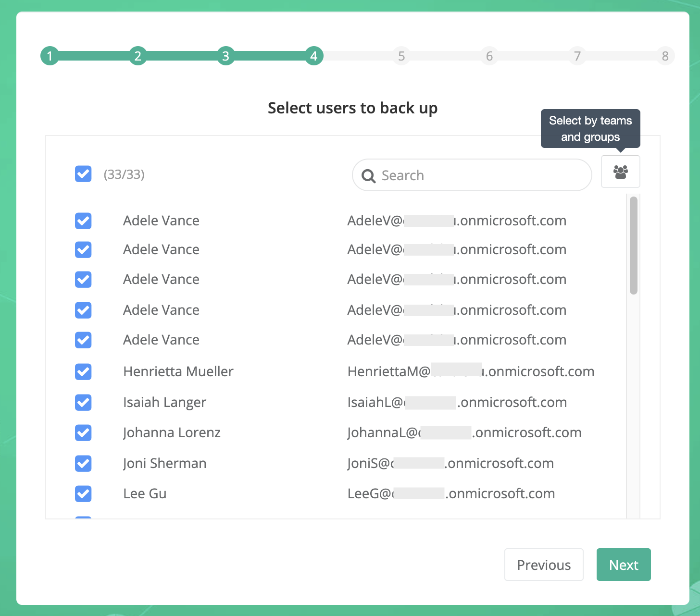The width and height of the screenshot is (700, 616).
Task: Uncheck the select-all (33/33) checkbox
Action: [x=83, y=174]
